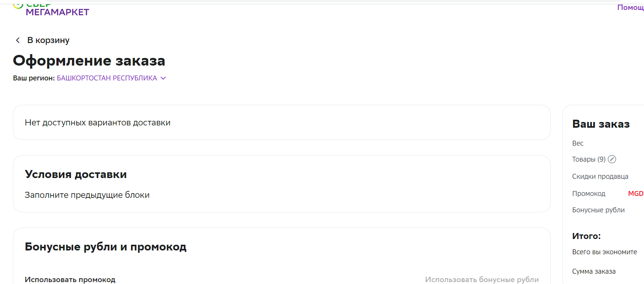Screen dimensions: 644x284
Task: Open the Помощь link
Action: point(630,7)
